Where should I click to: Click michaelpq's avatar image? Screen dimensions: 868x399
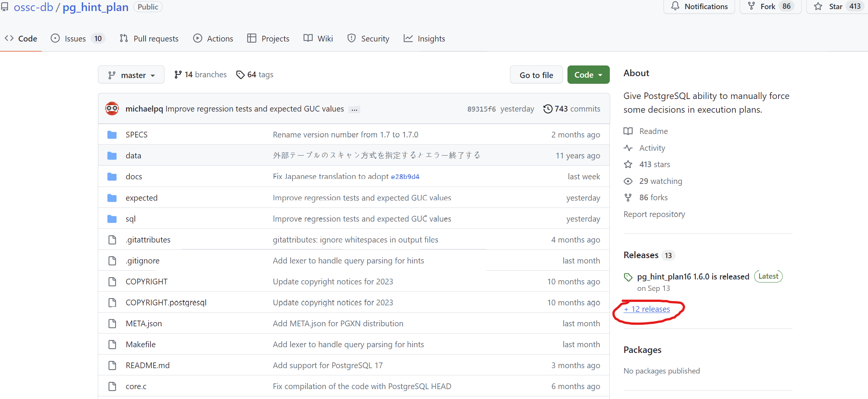pos(112,108)
